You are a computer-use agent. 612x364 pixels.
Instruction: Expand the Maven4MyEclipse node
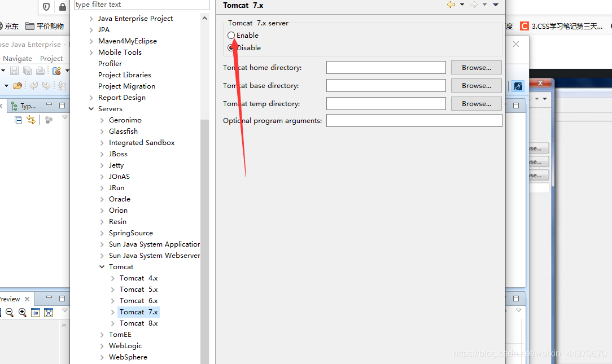click(x=91, y=41)
